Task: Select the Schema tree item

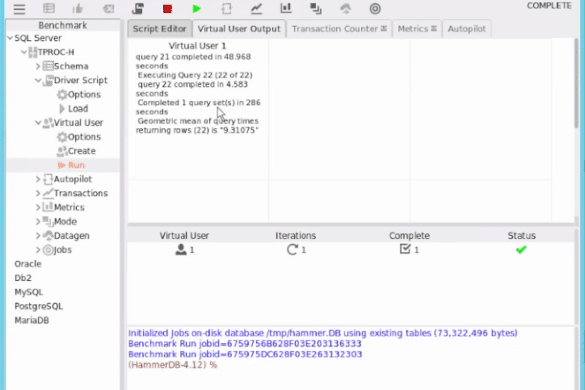Action: pyautogui.click(x=66, y=66)
